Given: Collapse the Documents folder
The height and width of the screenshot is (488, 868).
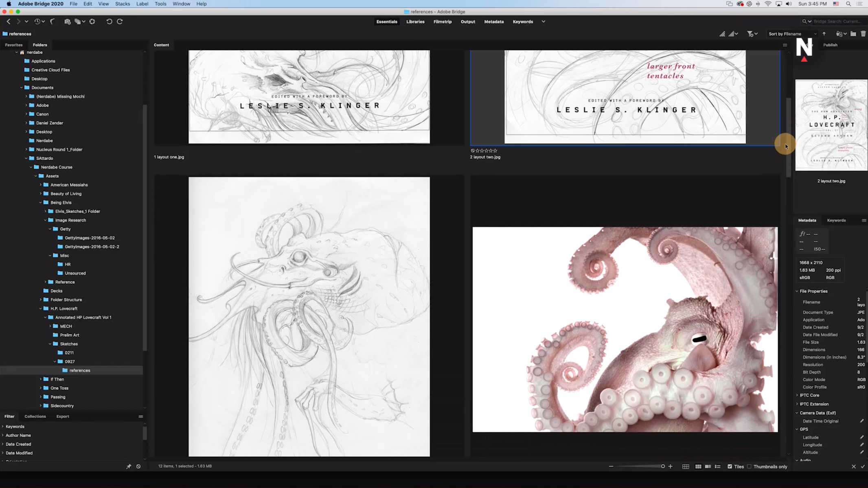Looking at the screenshot, I should (22, 88).
